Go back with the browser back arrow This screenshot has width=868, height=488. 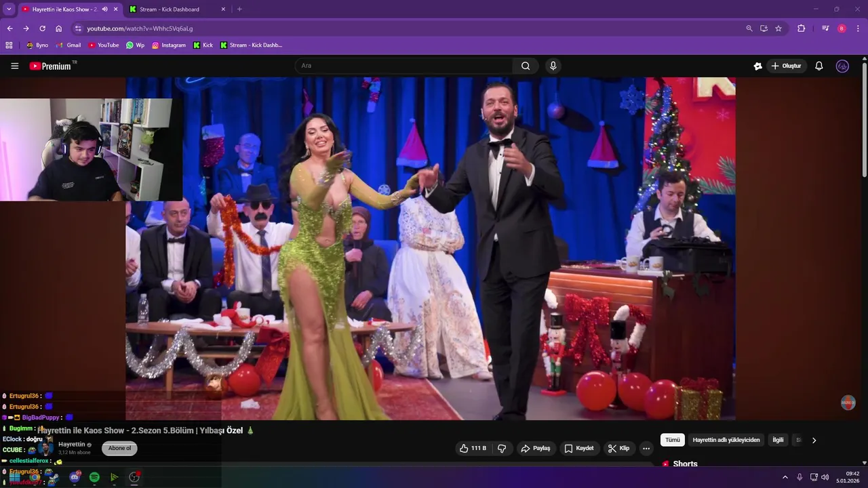click(9, 28)
